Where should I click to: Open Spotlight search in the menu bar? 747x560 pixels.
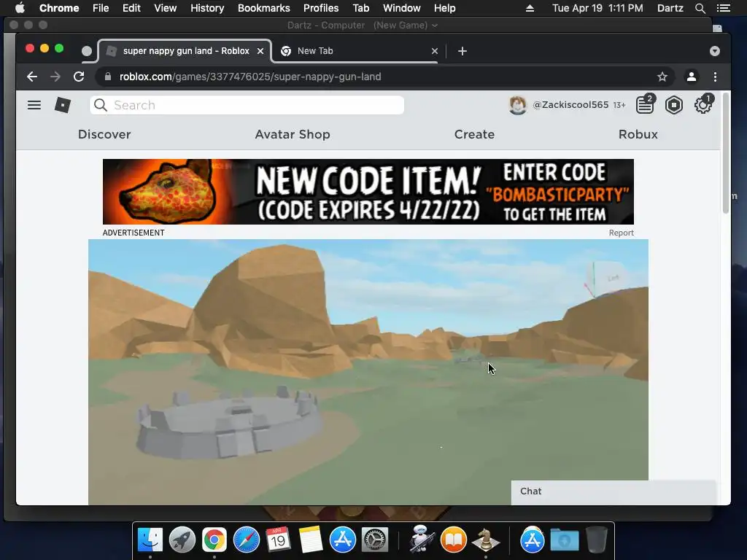click(700, 8)
